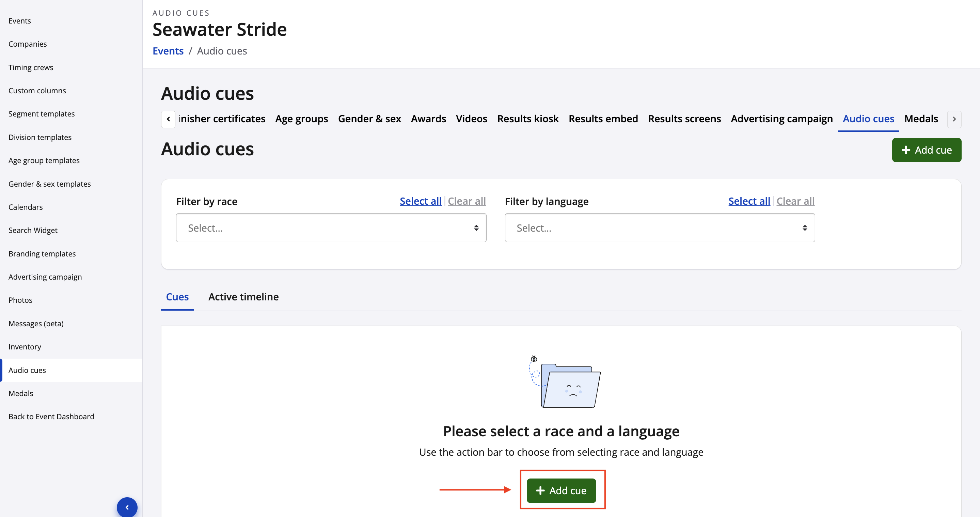Open Timing crews in sidebar
980x517 pixels.
click(x=31, y=67)
